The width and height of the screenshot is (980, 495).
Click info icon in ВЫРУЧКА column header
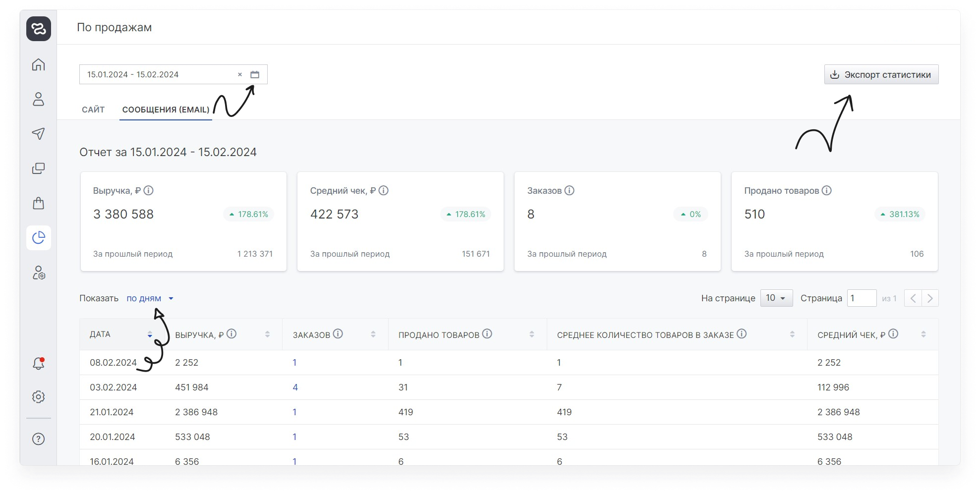coord(231,334)
